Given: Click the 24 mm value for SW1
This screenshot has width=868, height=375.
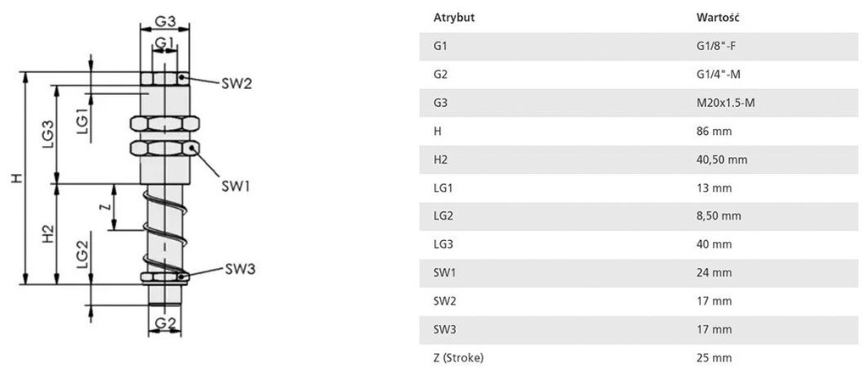Looking at the screenshot, I should [713, 272].
